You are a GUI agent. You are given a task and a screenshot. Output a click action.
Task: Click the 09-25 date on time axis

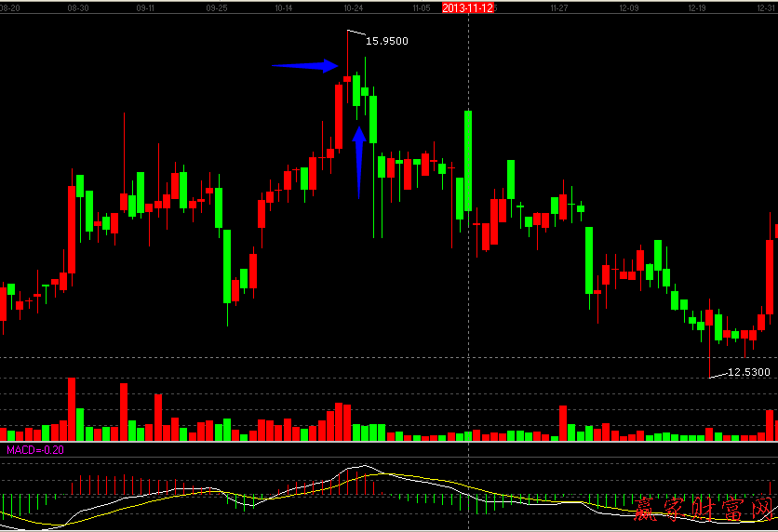(x=216, y=7)
